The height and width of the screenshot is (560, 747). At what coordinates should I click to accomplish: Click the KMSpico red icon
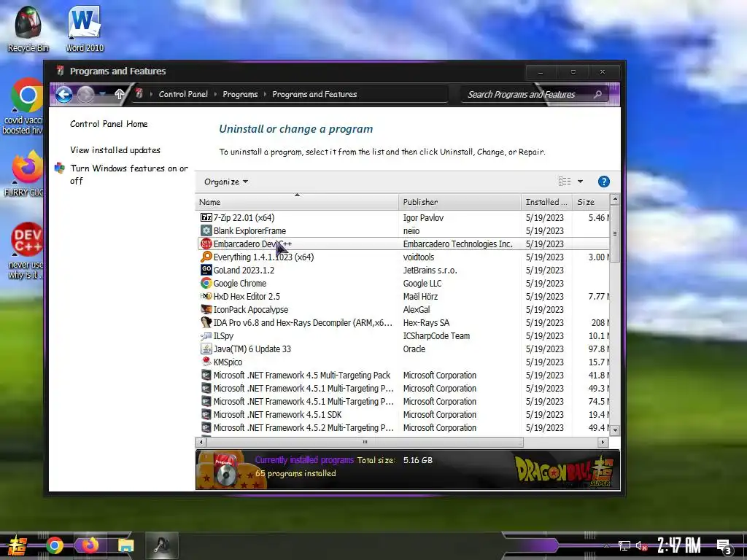(206, 362)
